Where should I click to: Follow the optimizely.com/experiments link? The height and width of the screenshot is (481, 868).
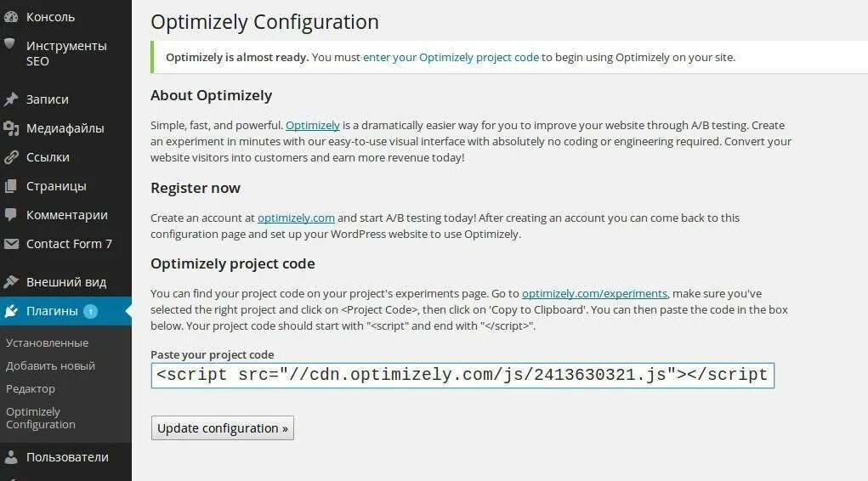coord(594,293)
